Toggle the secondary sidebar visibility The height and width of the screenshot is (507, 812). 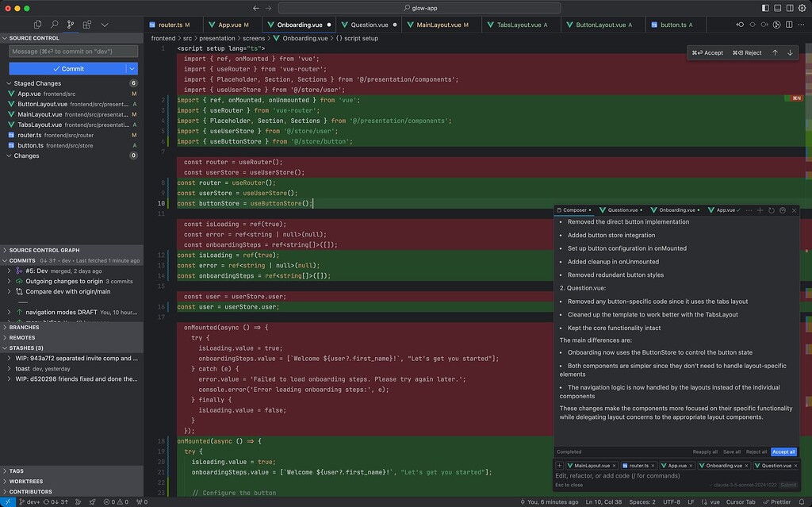[x=790, y=7]
